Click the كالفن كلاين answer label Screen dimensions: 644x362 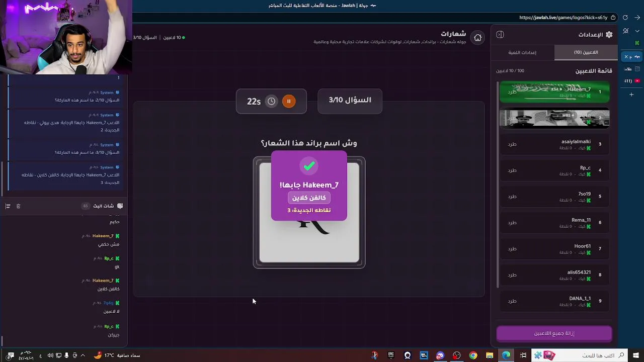pyautogui.click(x=309, y=198)
